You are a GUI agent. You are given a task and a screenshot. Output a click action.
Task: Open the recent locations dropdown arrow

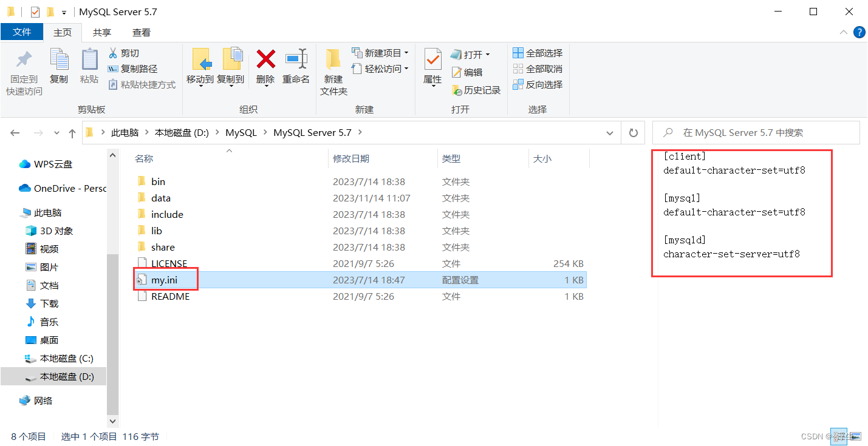click(57, 133)
